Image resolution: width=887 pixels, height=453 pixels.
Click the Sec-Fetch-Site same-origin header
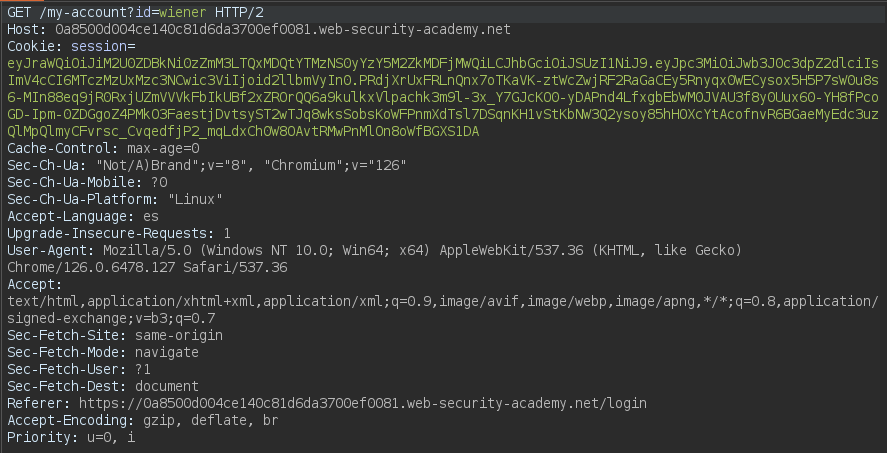point(115,335)
